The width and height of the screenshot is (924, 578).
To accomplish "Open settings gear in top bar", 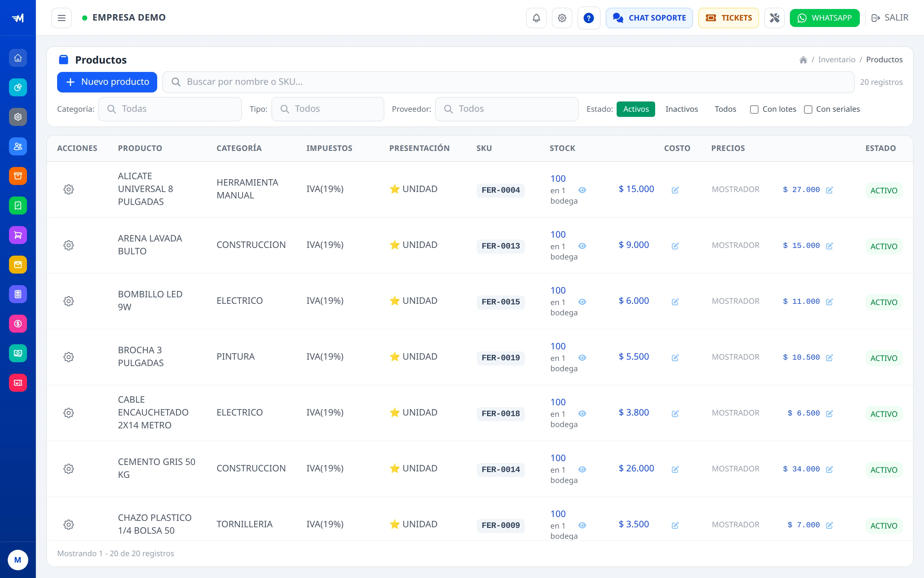I will click(562, 18).
